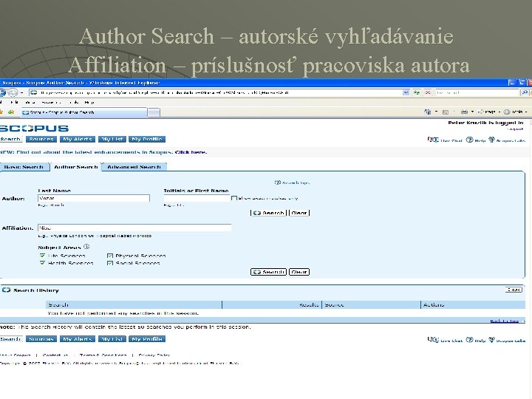Toggle the Health Sciences checkbox
This screenshot has width=532, height=399.
42,263
